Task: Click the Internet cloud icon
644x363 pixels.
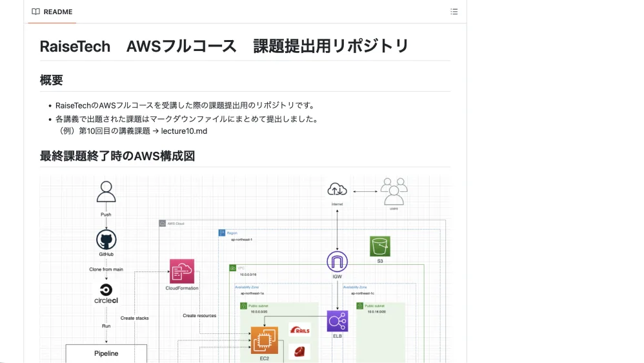Action: click(337, 189)
